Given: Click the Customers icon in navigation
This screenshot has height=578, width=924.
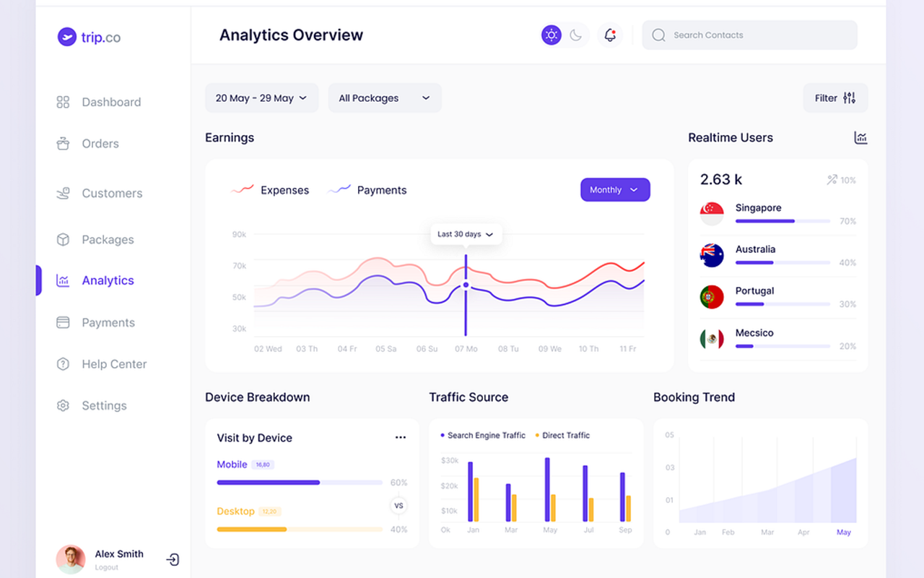Looking at the screenshot, I should 62,193.
